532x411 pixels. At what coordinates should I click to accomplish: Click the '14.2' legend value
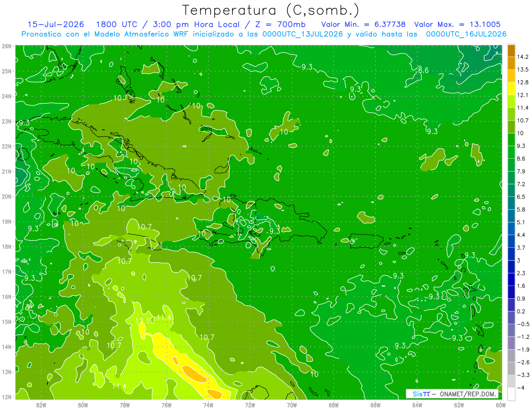pyautogui.click(x=523, y=57)
